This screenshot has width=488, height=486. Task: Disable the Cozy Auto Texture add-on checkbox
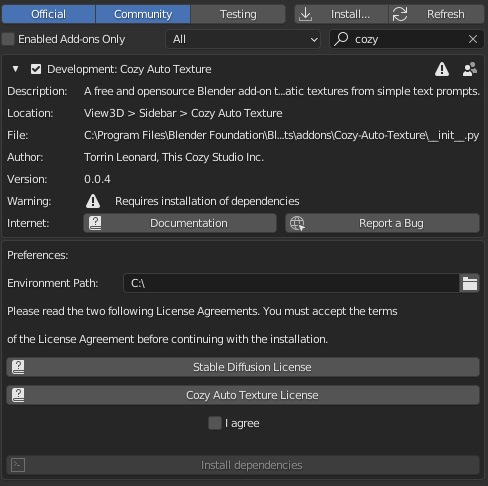(36, 69)
